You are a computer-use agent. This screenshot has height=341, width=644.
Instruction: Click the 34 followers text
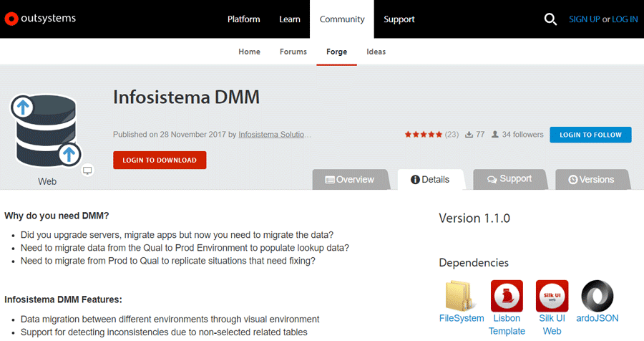(x=522, y=135)
